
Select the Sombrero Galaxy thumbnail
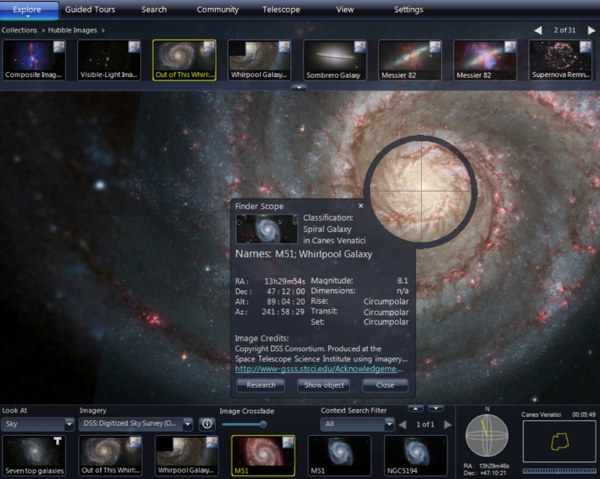(x=331, y=60)
